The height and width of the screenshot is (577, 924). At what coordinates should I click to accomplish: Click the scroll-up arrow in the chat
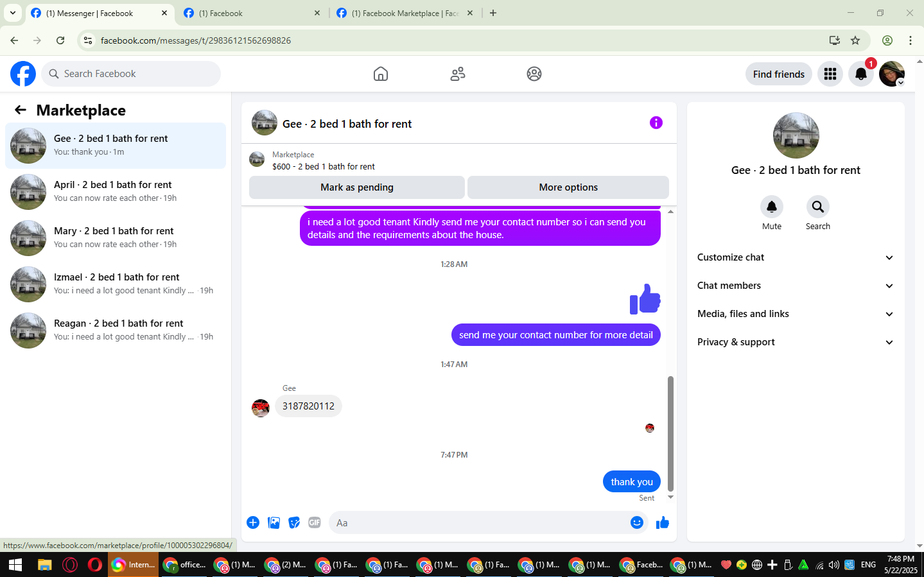point(670,212)
